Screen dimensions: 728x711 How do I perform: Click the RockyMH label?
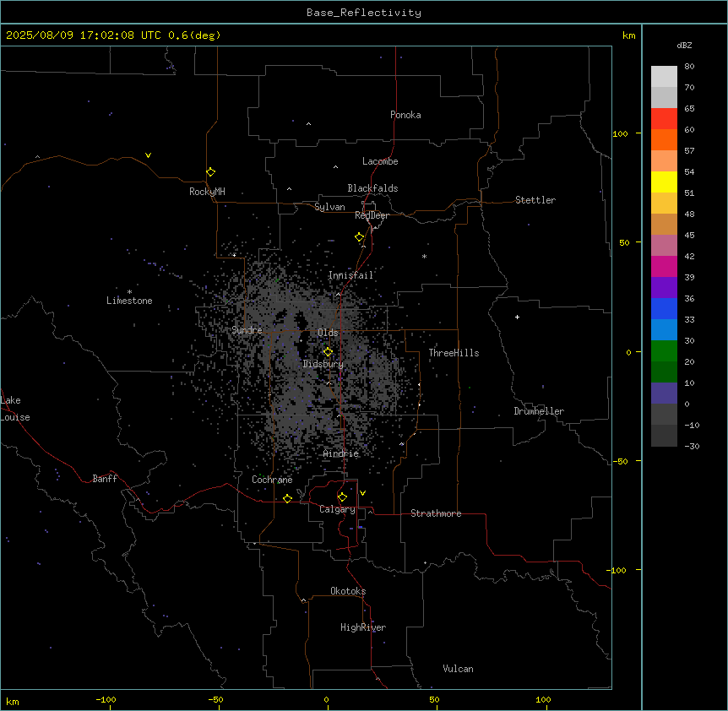[x=207, y=192]
